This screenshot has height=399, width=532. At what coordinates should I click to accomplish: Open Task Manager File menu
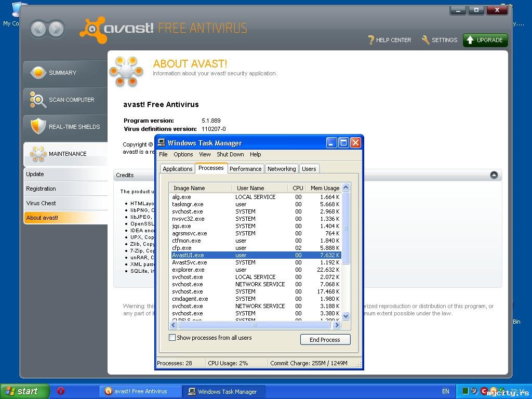pyautogui.click(x=163, y=154)
